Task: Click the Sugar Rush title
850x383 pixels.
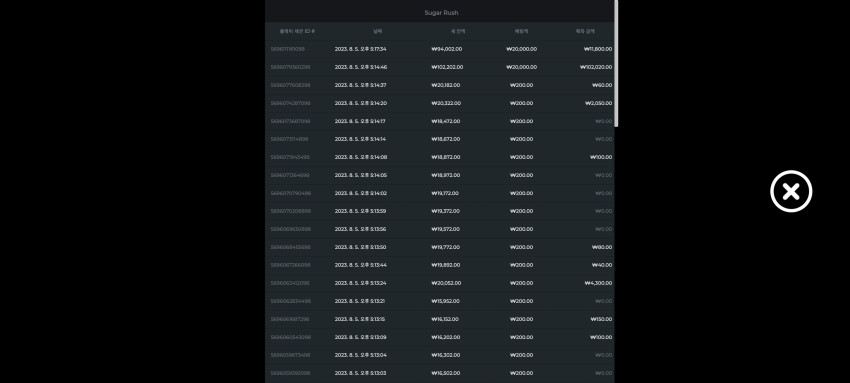Action: pyautogui.click(x=441, y=12)
